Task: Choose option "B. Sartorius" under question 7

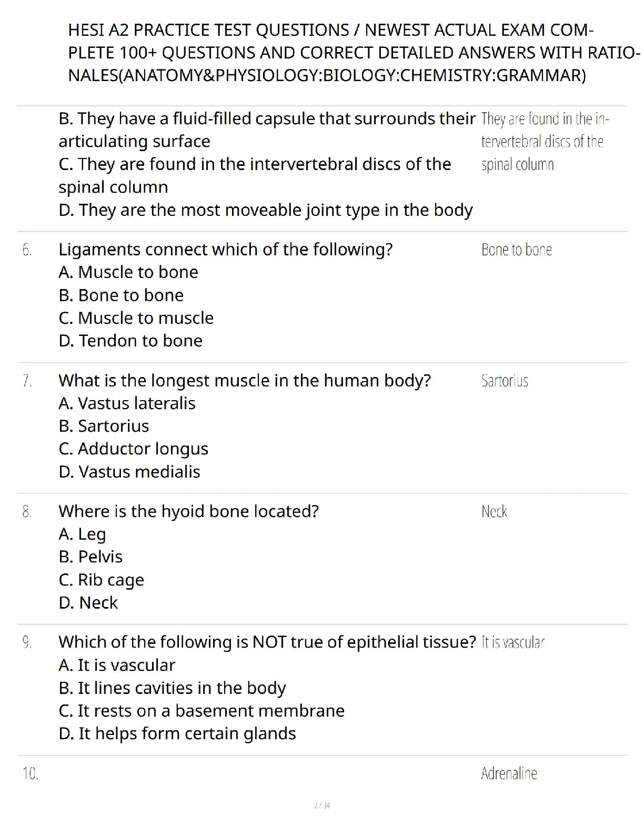Action: 104,426
